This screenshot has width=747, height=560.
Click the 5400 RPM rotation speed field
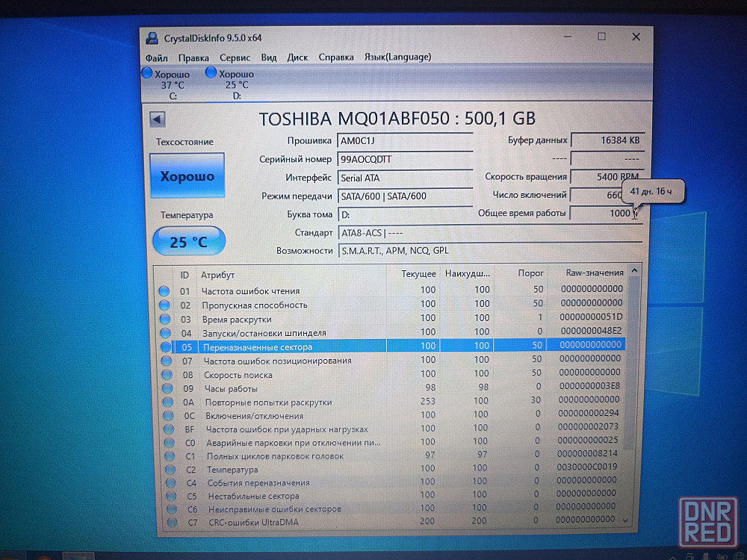607,177
